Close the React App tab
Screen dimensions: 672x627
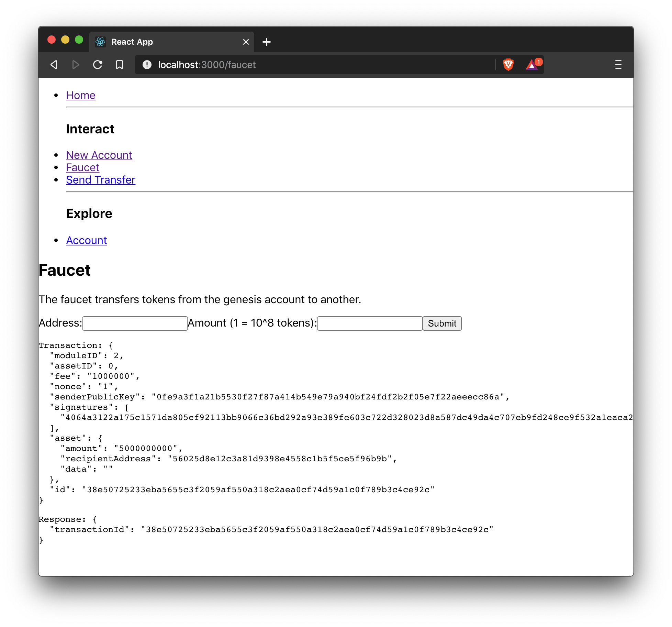[246, 42]
